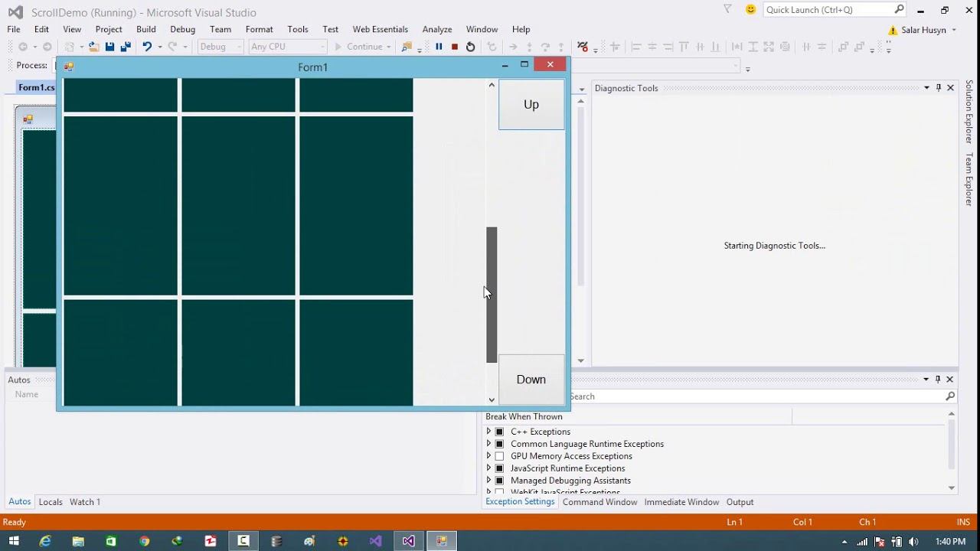This screenshot has height=551, width=980.
Task: Open Google Chrome from the taskbar
Action: point(144,541)
